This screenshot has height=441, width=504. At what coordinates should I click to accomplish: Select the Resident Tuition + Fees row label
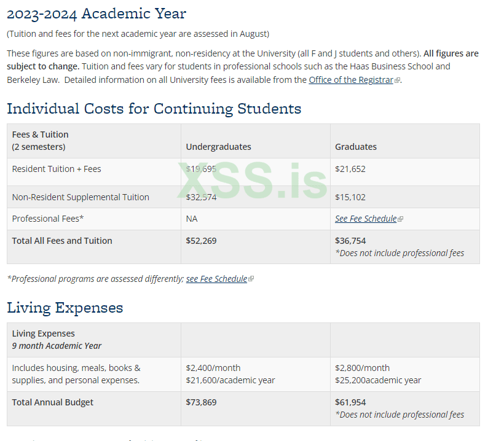pyautogui.click(x=57, y=169)
